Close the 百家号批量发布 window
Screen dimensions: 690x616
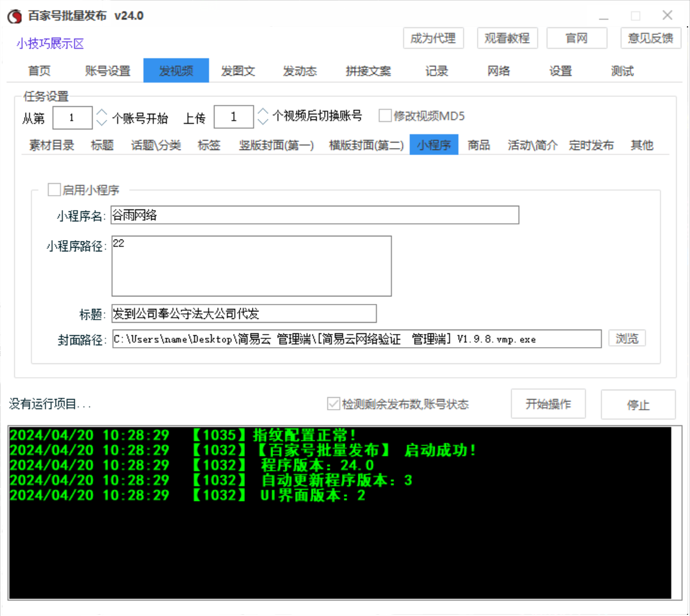coord(667,16)
